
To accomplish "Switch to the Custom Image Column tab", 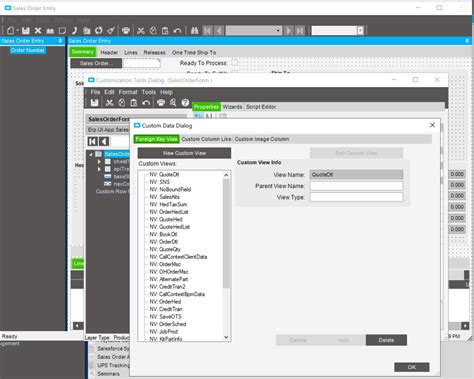I will pyautogui.click(x=262, y=139).
